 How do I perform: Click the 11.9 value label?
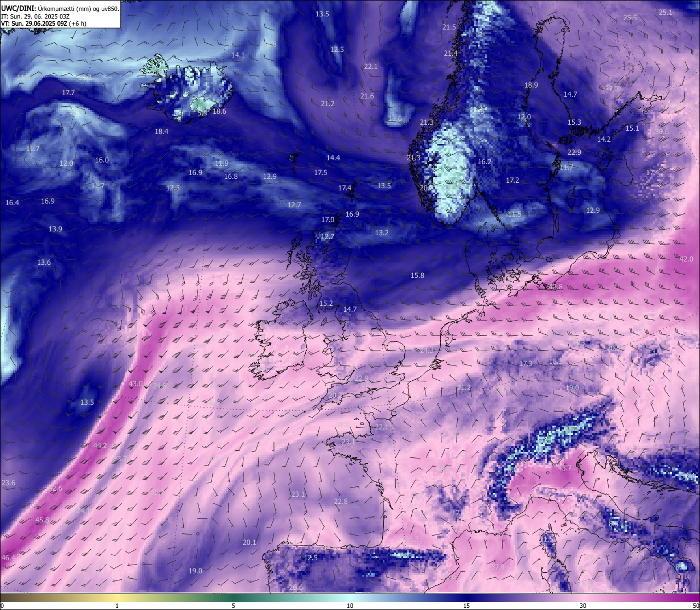coord(221,163)
